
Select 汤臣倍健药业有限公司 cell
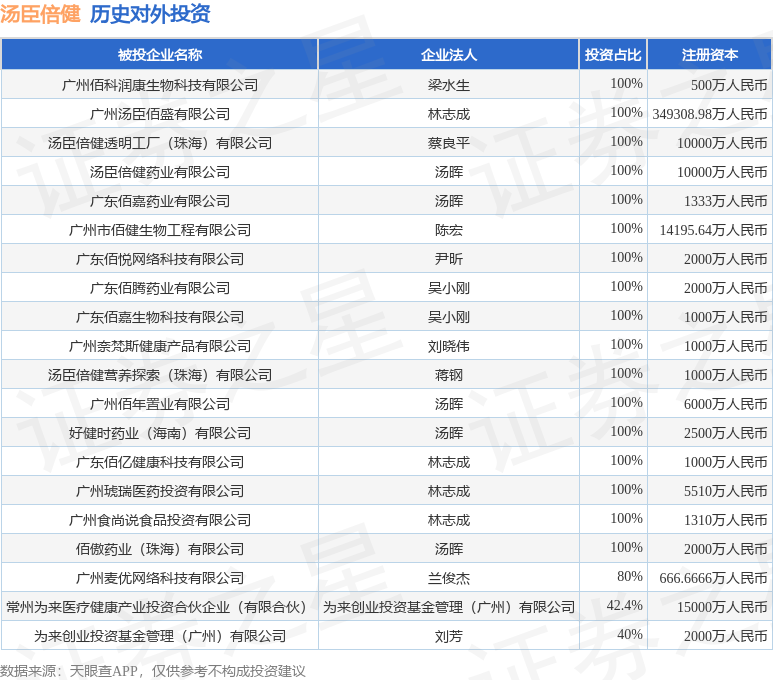[160, 173]
